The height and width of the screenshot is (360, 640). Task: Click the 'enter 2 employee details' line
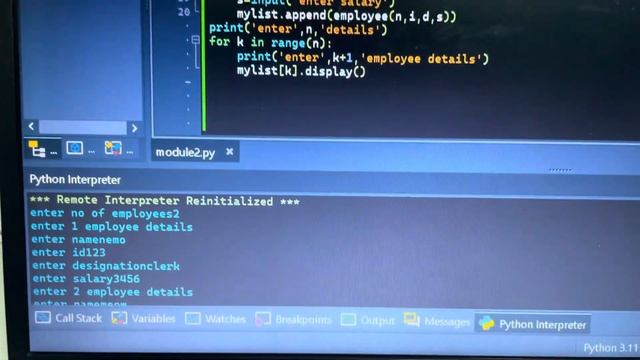point(113,291)
